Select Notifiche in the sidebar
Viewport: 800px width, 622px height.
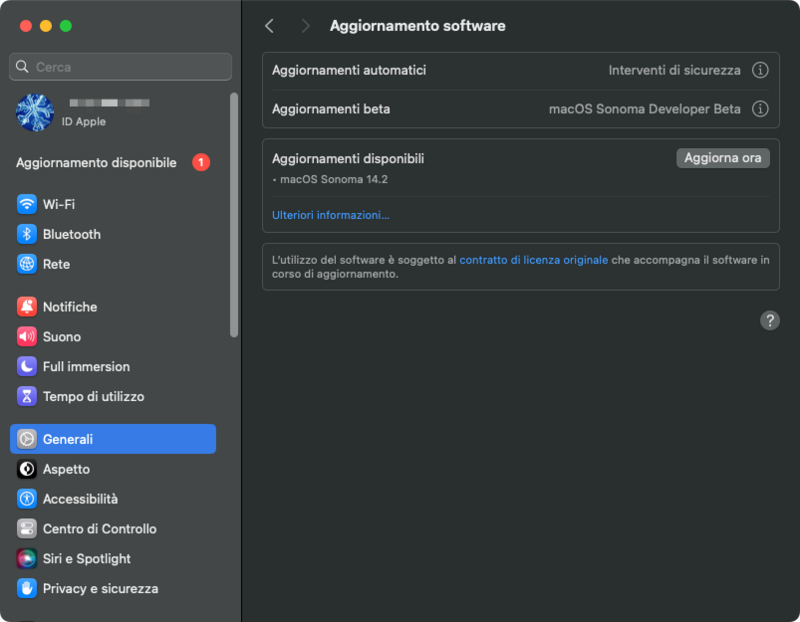pyautogui.click(x=113, y=307)
